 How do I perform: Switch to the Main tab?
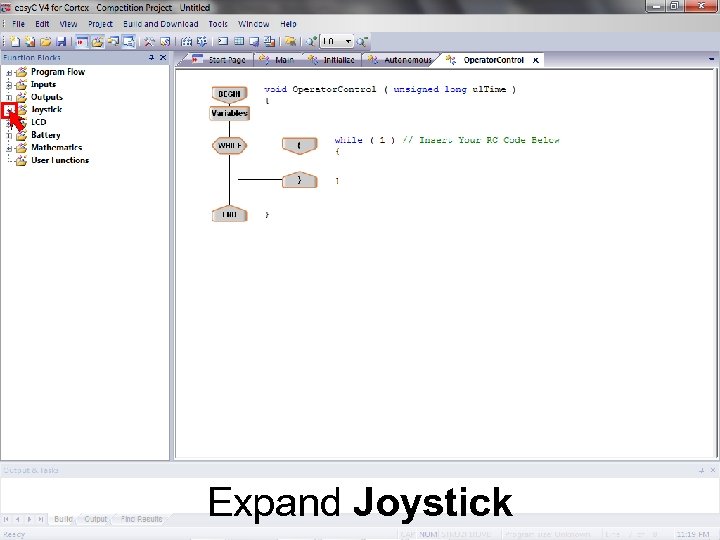277,60
